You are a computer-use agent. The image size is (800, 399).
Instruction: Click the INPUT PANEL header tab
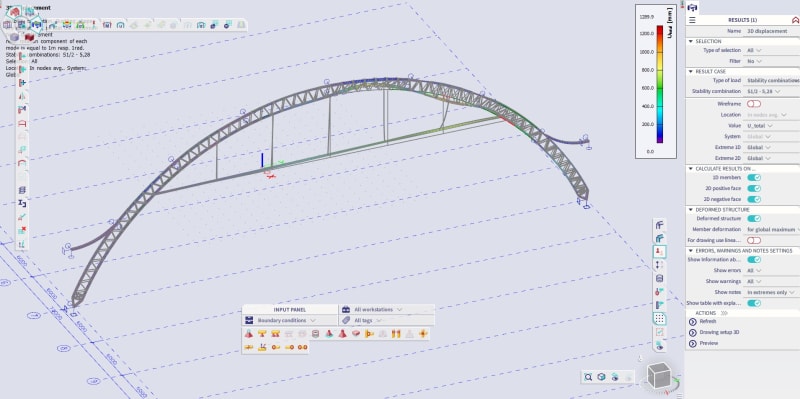click(290, 310)
